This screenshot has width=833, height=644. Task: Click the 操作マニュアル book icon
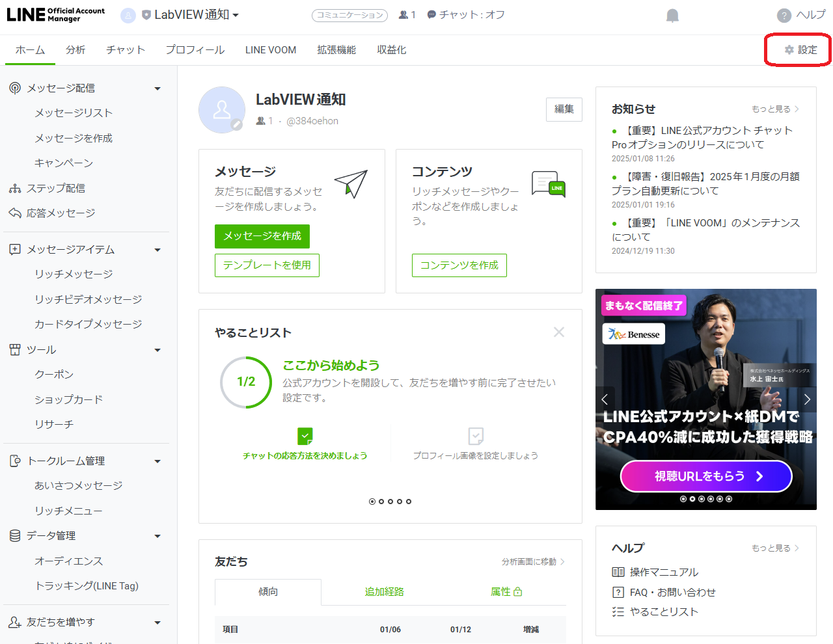[618, 572]
